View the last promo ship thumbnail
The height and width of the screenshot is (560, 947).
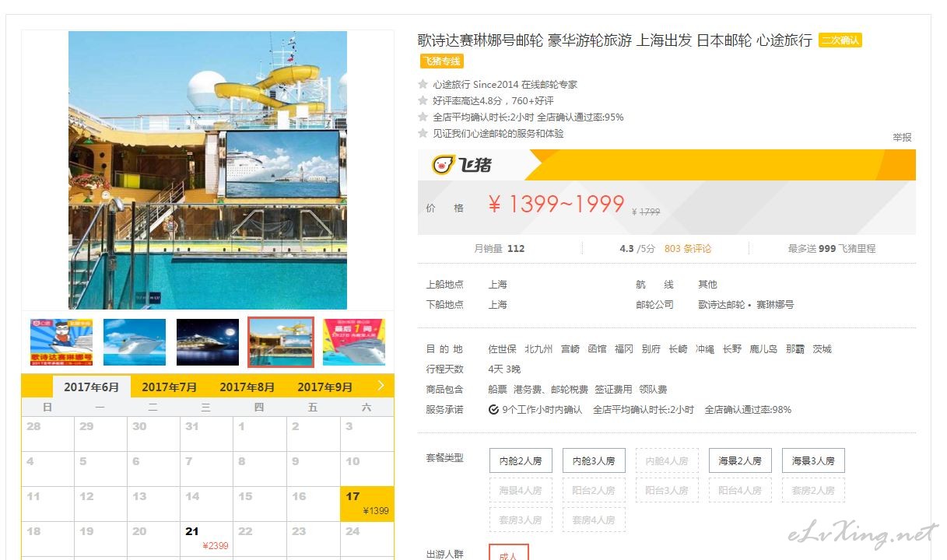point(354,342)
